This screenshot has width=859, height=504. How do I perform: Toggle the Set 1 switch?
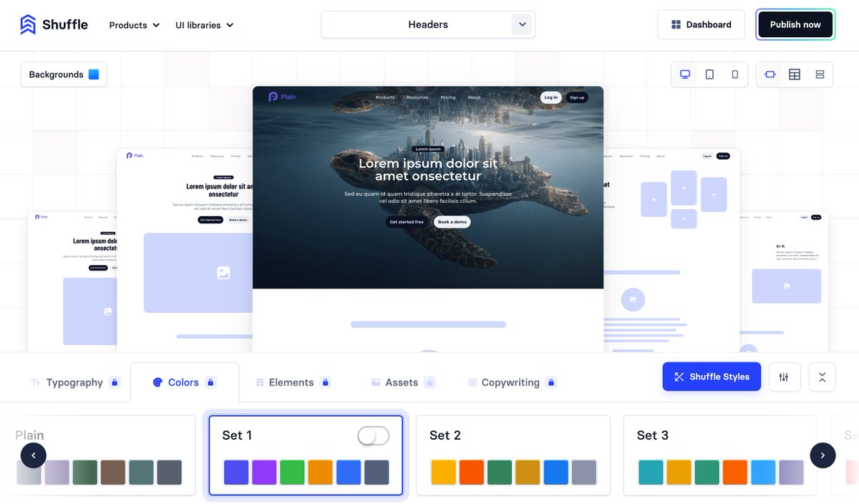point(374,435)
